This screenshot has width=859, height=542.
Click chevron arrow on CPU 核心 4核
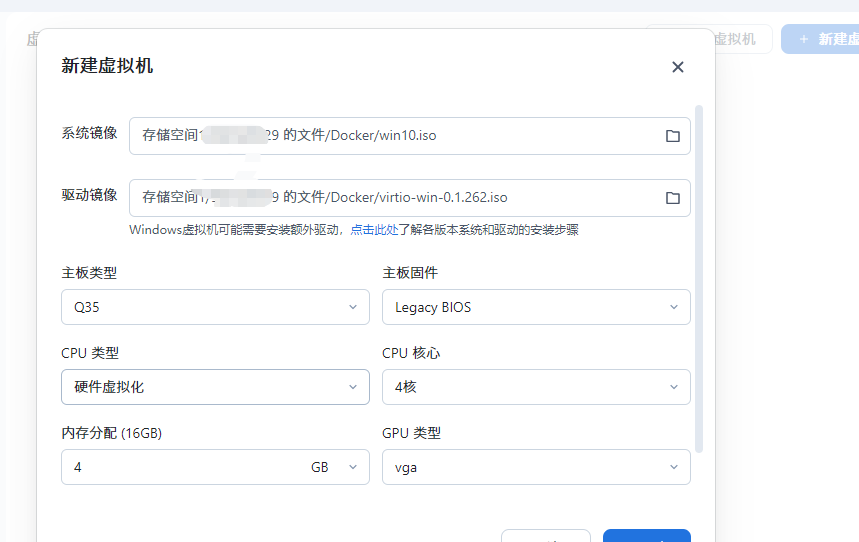[673, 387]
